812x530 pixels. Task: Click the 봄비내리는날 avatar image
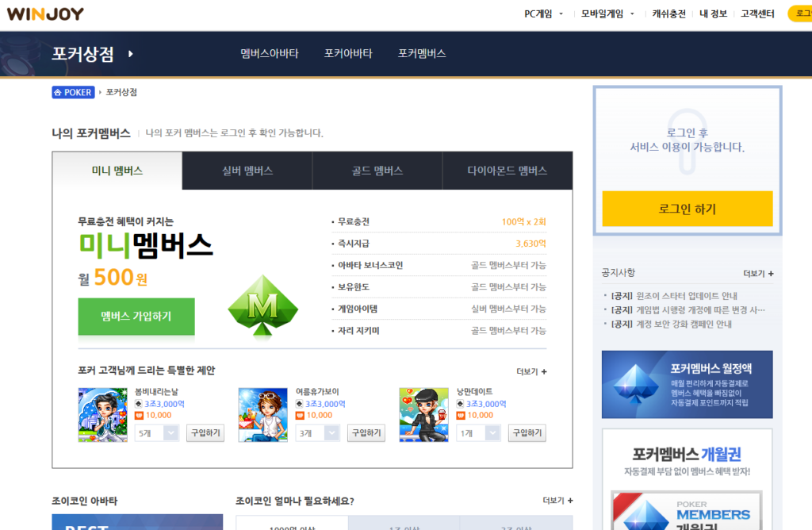point(102,414)
